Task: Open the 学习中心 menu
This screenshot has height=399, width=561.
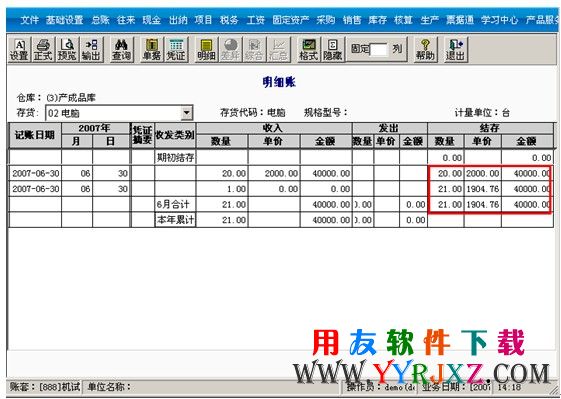Action: coord(499,20)
